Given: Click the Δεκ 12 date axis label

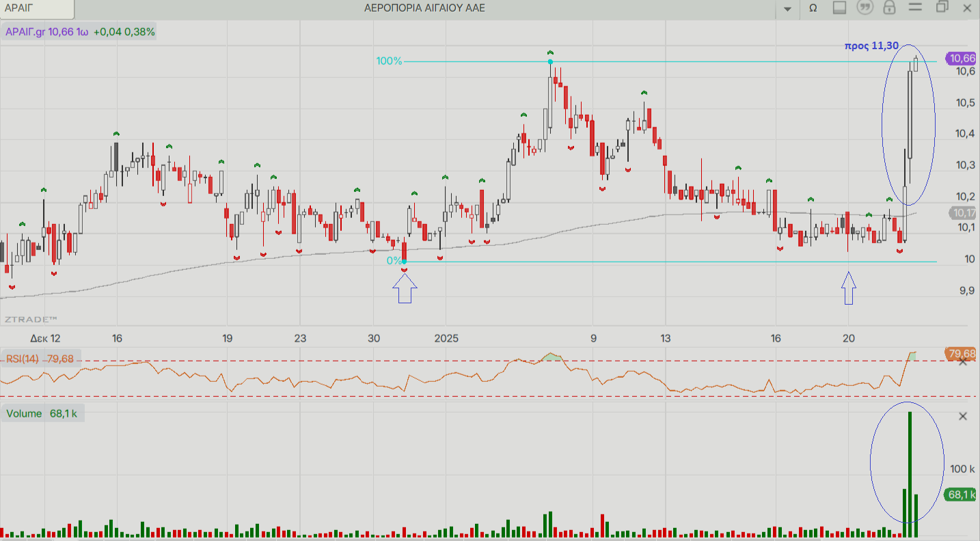Looking at the screenshot, I should [x=45, y=338].
